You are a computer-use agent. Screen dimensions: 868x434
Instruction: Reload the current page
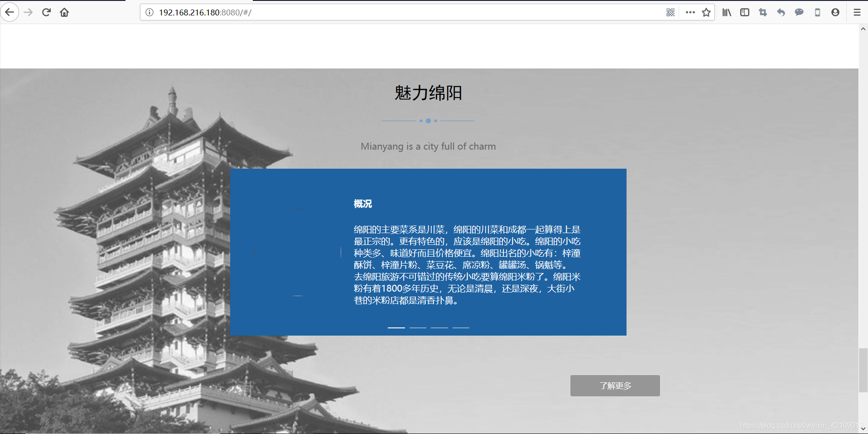pyautogui.click(x=46, y=12)
